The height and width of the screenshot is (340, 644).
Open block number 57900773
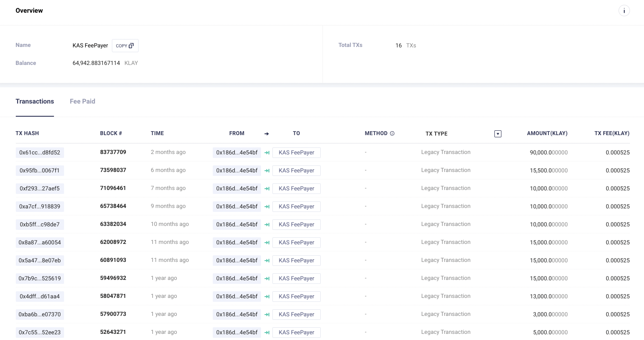click(113, 314)
